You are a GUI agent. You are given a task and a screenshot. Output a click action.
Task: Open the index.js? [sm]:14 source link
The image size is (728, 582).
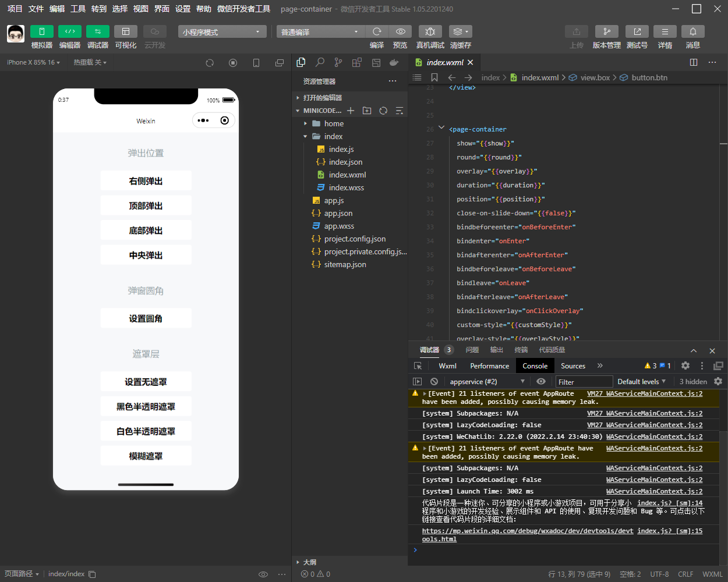tap(670, 503)
